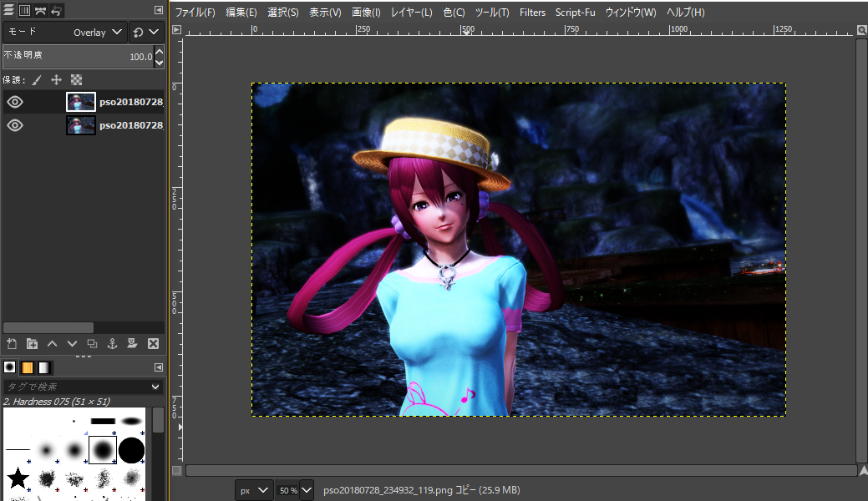
Task: Open the 表示(V) menu
Action: [325, 13]
